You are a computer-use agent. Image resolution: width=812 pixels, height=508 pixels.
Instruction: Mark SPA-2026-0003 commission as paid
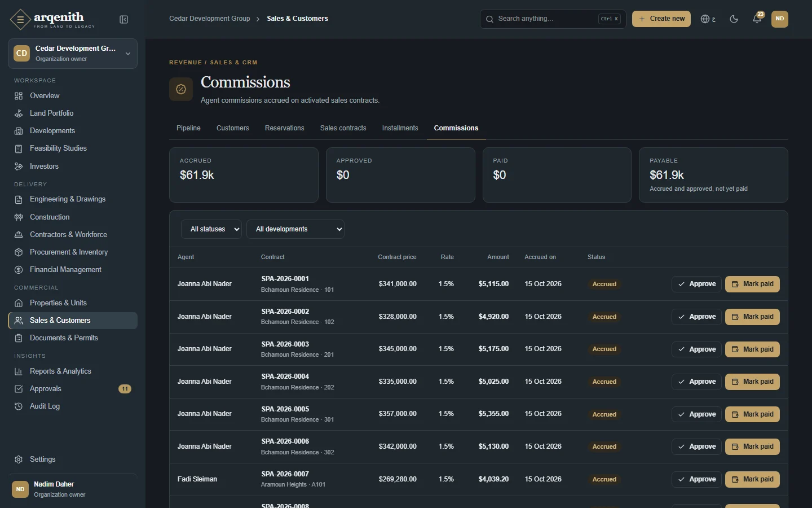click(752, 349)
